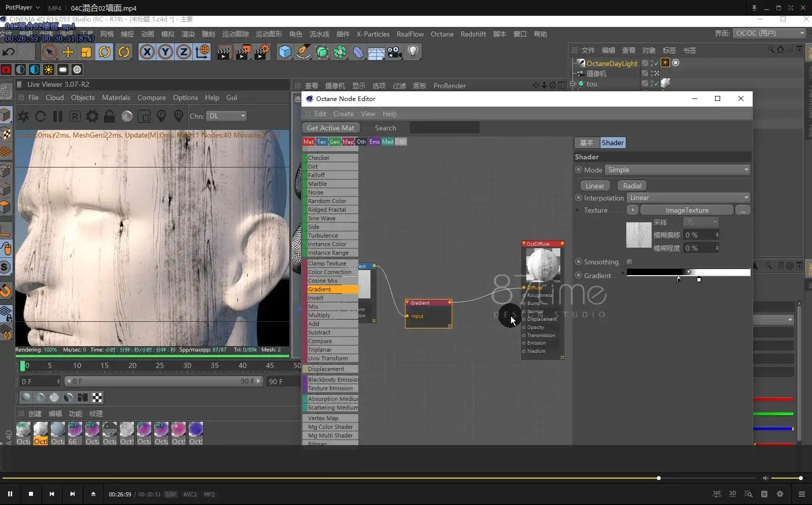Click the lock icon in Live Viewer
Screen dimensions: 812x505
109,116
